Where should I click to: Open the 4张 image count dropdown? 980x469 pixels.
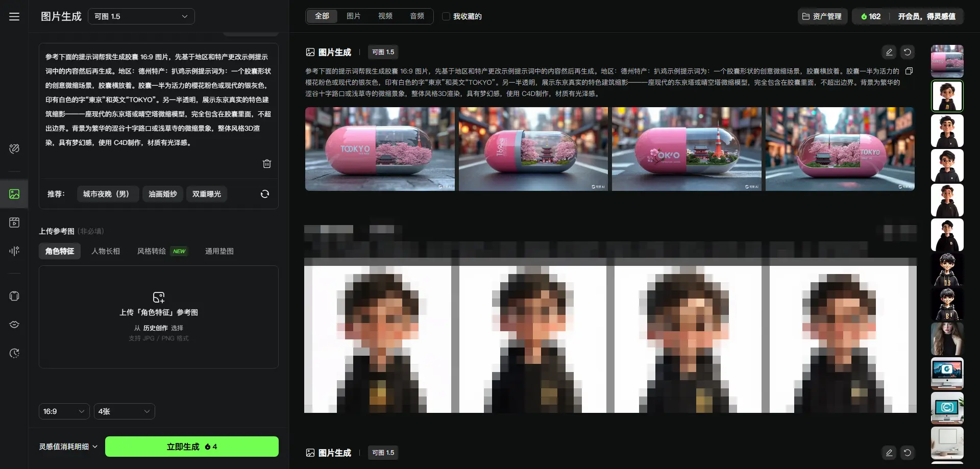click(125, 411)
